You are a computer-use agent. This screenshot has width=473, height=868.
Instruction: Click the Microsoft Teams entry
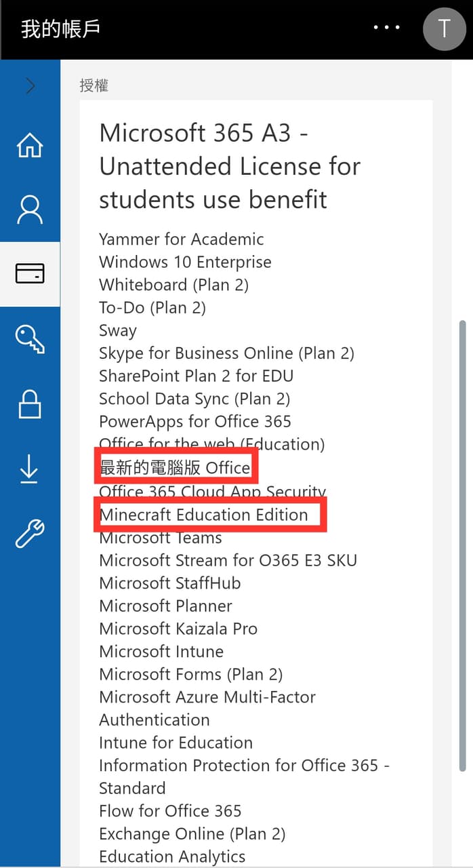pos(161,538)
